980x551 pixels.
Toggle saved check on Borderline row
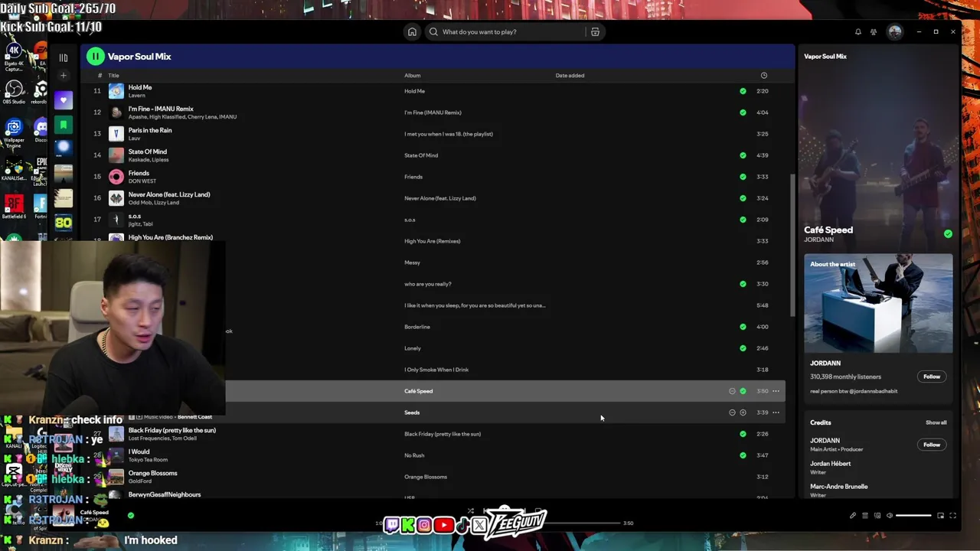(x=743, y=327)
